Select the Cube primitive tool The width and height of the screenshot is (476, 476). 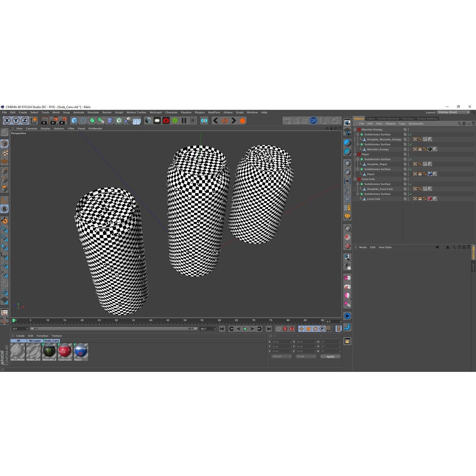74,120
